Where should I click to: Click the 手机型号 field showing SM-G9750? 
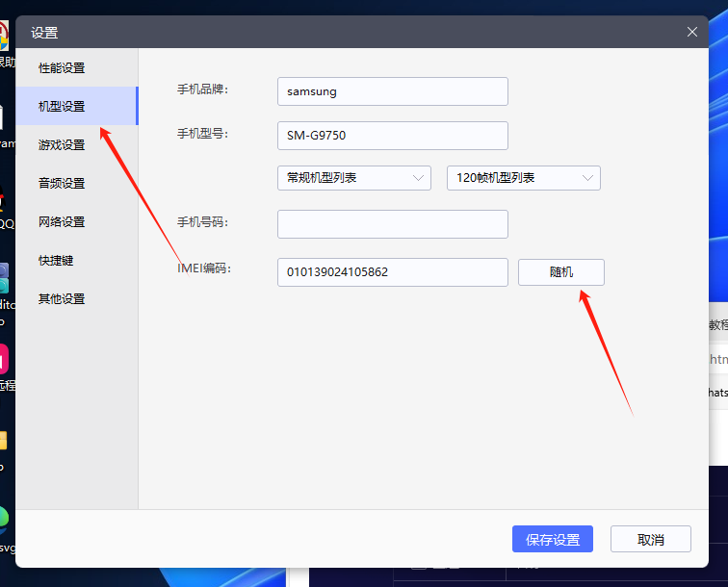[392, 136]
